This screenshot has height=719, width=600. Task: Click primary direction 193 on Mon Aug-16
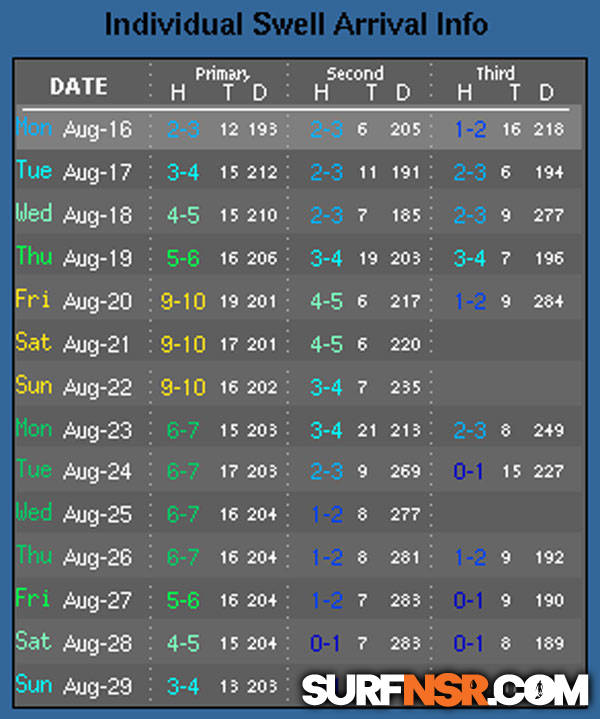click(x=262, y=129)
